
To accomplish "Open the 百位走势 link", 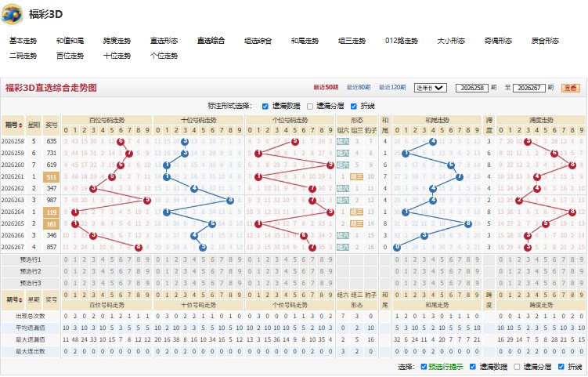I will tap(70, 56).
